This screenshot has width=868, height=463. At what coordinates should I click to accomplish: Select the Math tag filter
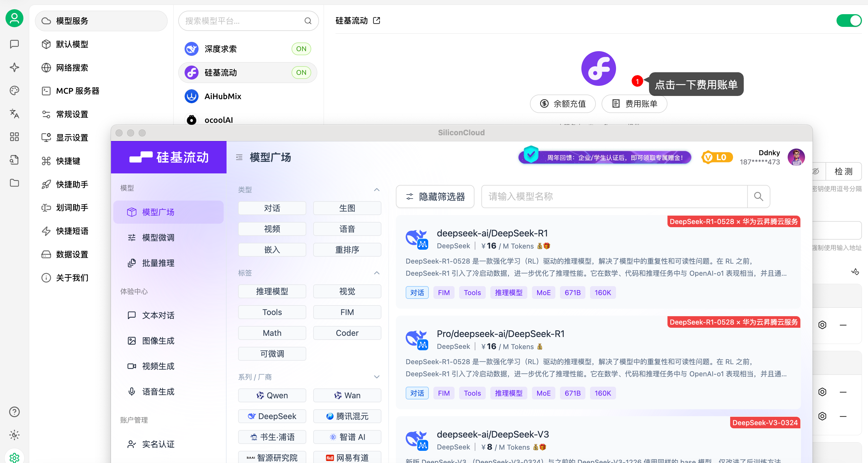[272, 333]
